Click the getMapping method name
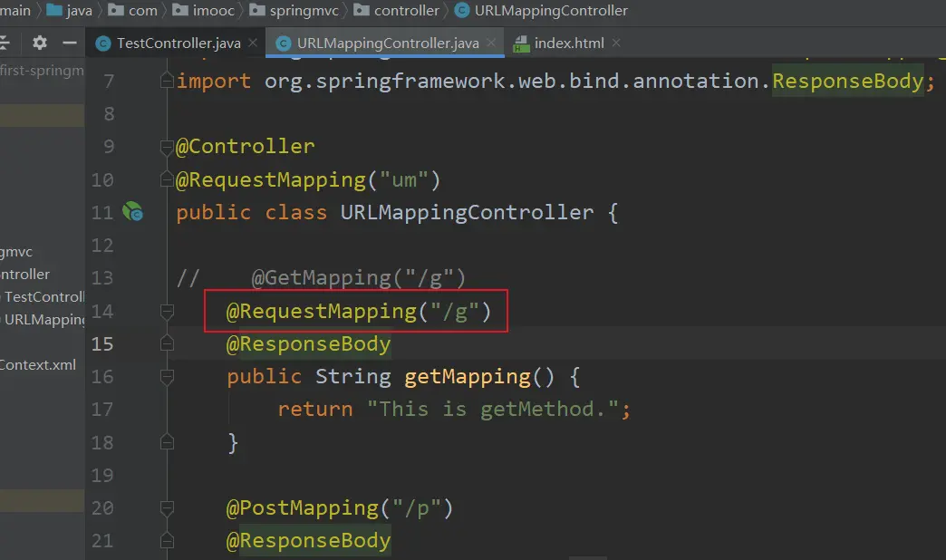Screen dimensions: 946x560 click(468, 377)
